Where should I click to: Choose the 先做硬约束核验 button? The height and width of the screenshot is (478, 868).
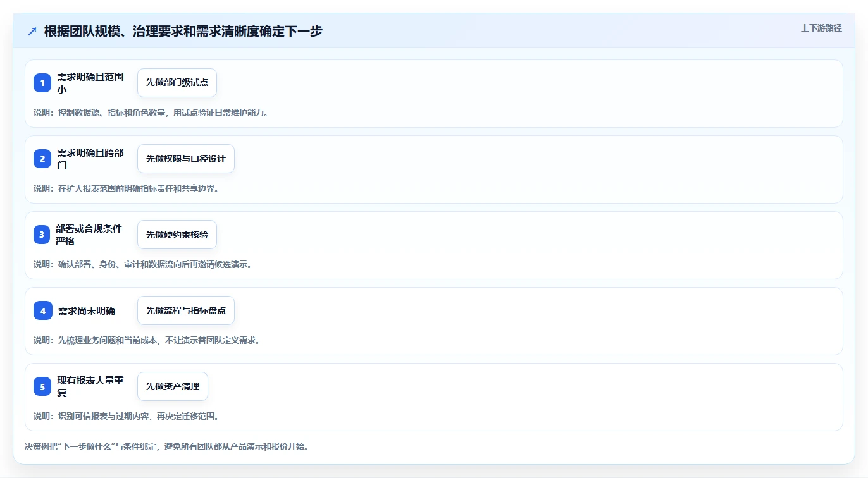177,235
